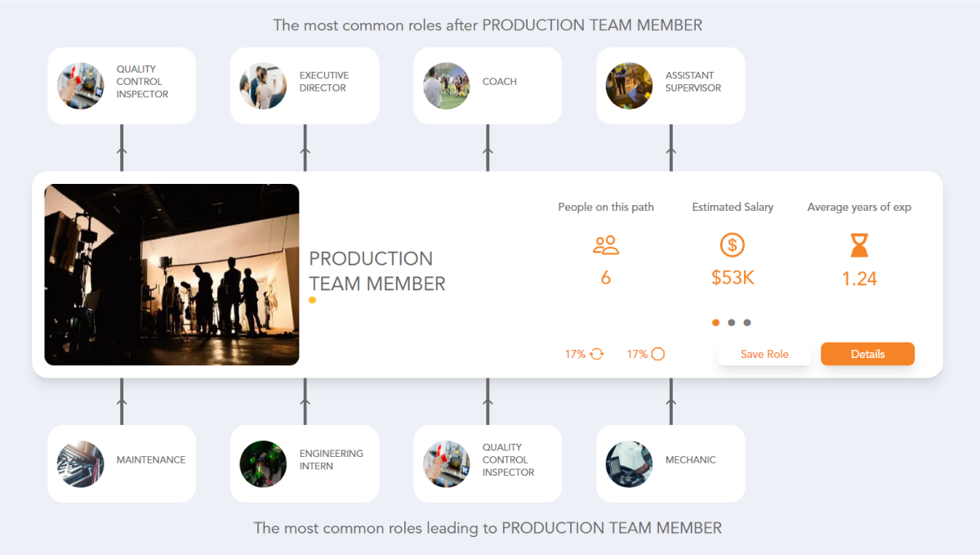Click the Details button
The height and width of the screenshot is (555, 980).
pyautogui.click(x=867, y=353)
